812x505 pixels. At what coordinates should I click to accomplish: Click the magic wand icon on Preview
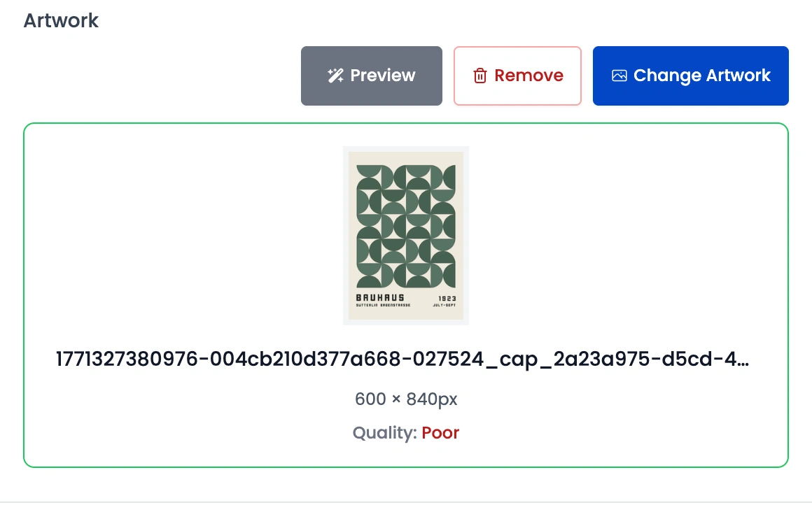[335, 76]
